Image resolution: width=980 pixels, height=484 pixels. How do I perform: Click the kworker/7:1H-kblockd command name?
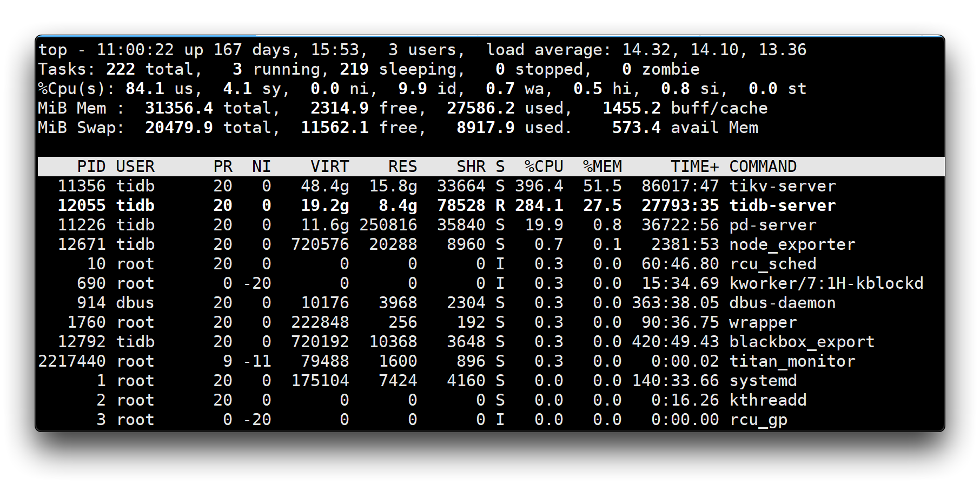coord(826,283)
